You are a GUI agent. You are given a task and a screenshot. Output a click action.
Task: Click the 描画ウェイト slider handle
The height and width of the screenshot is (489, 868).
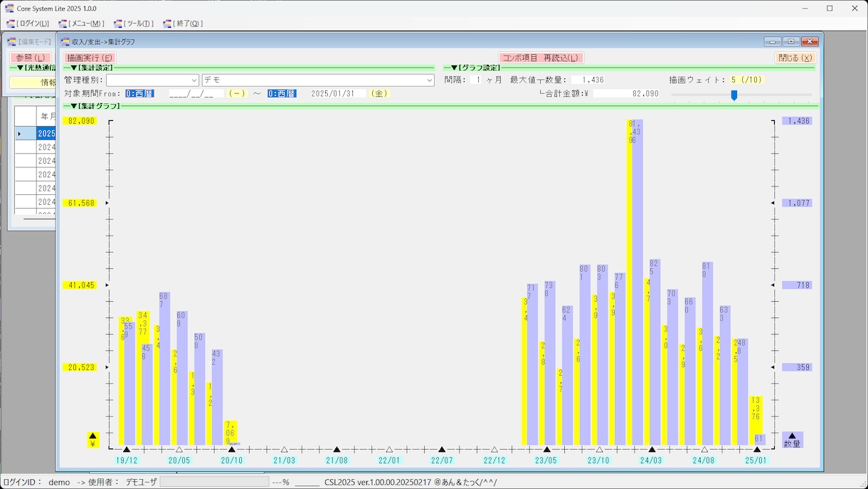click(734, 95)
